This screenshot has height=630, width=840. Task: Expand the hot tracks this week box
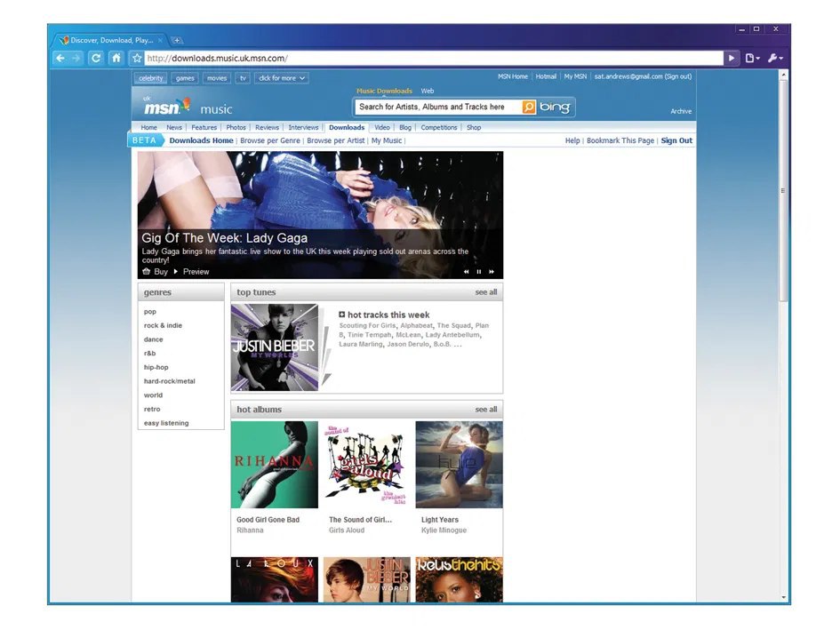(342, 315)
